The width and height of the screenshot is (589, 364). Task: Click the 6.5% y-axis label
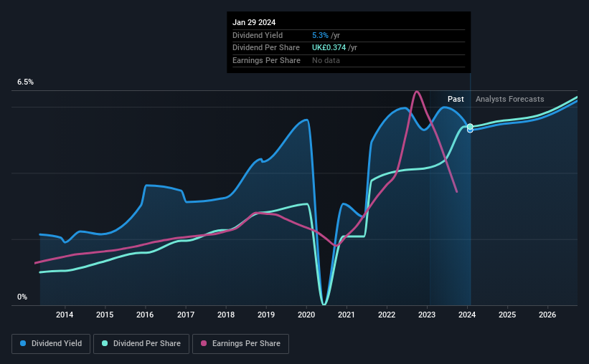coord(26,82)
